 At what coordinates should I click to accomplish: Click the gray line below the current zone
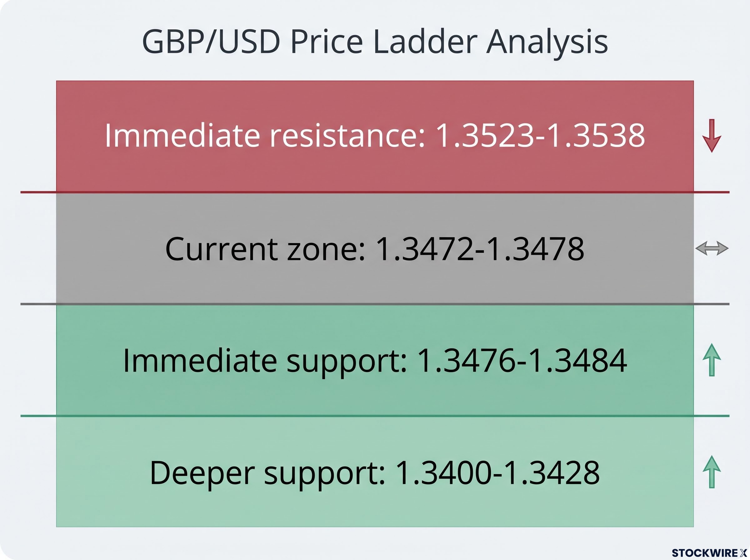coord(375,304)
